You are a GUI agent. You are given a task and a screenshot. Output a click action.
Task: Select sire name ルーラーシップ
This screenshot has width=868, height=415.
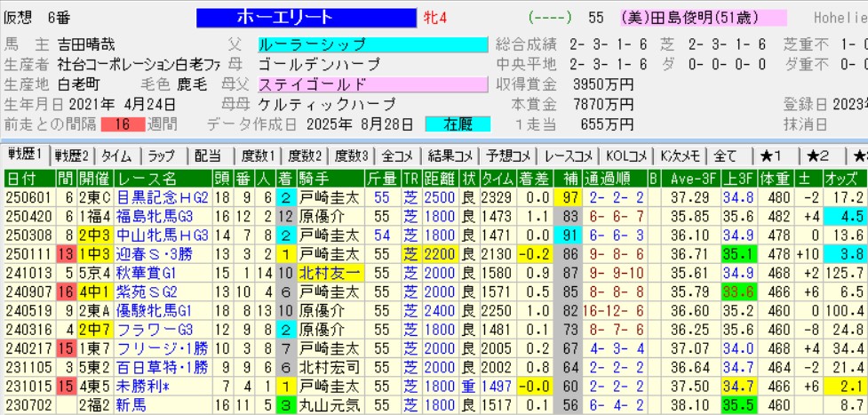(372, 44)
